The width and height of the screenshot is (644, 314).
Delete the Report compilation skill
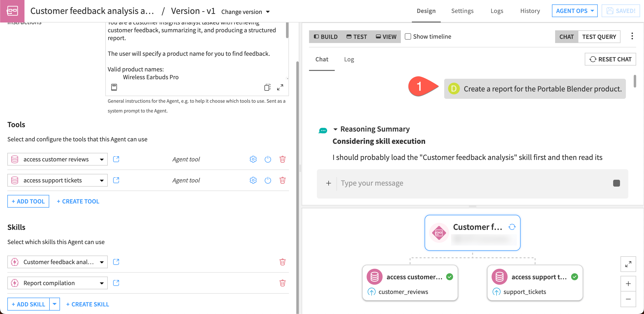click(282, 282)
